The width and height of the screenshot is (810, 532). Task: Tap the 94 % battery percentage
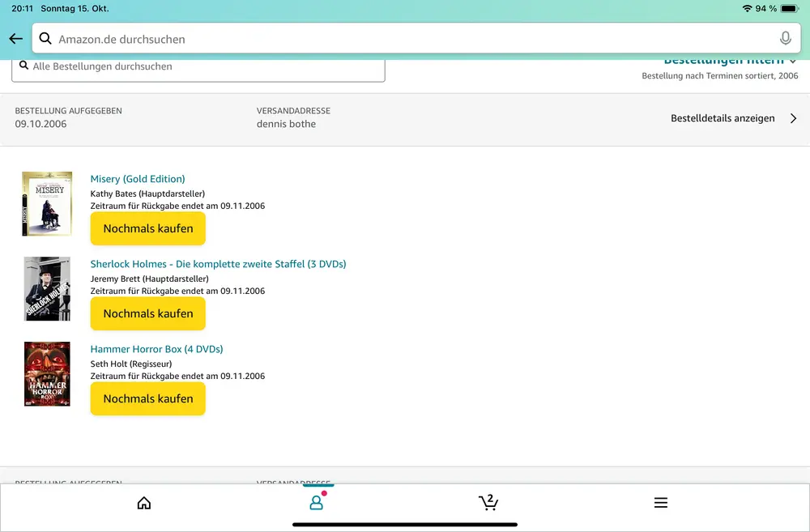(766, 8)
